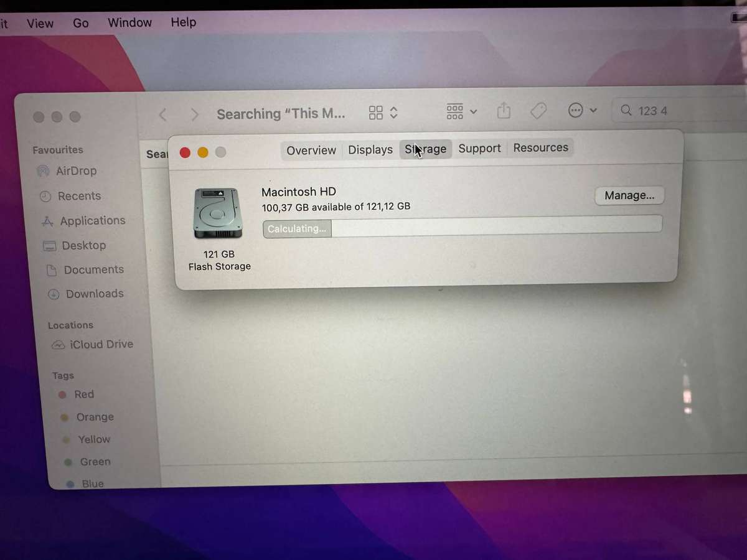
Task: Open Downloads in Finder sidebar
Action: 95,294
